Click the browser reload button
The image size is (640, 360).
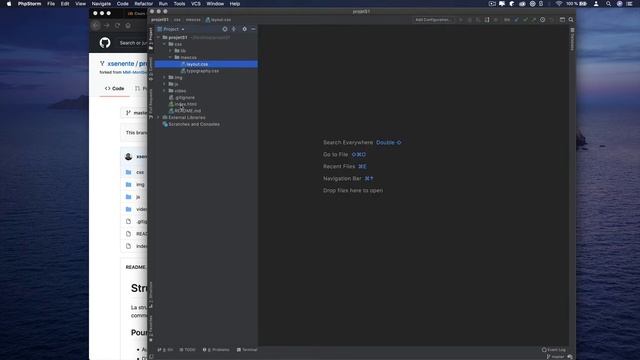[117, 25]
